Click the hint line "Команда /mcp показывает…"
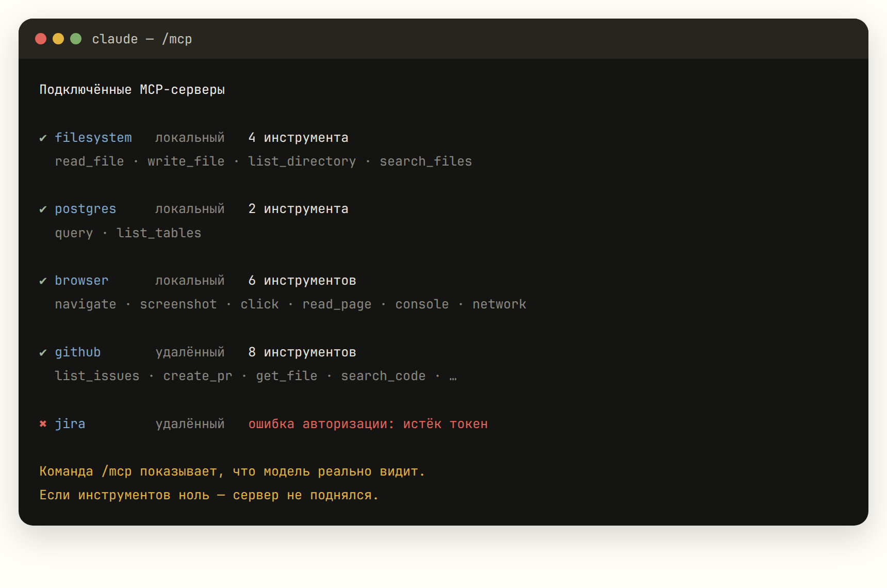Screen dimensions: 887x588 tap(232, 471)
